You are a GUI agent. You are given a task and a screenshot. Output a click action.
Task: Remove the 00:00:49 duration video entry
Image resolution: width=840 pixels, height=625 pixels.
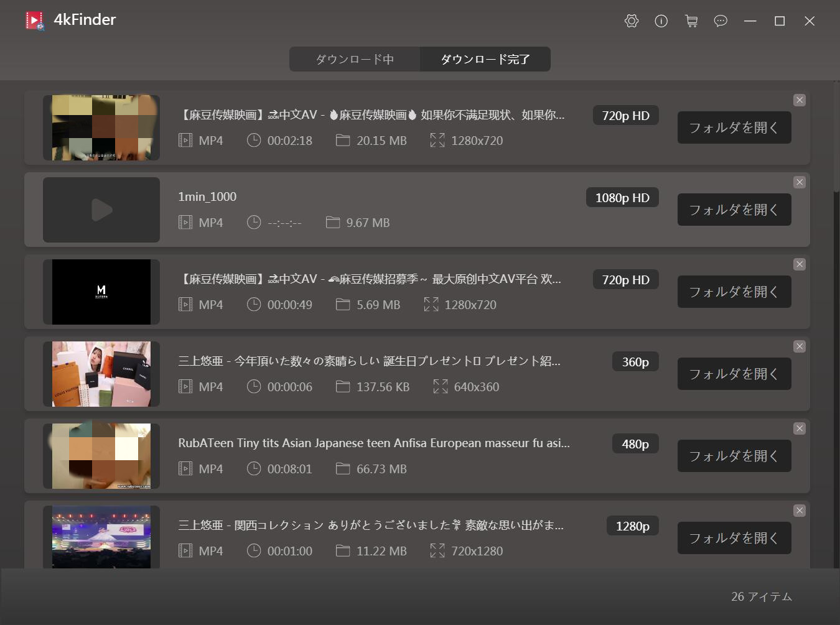[x=800, y=264]
